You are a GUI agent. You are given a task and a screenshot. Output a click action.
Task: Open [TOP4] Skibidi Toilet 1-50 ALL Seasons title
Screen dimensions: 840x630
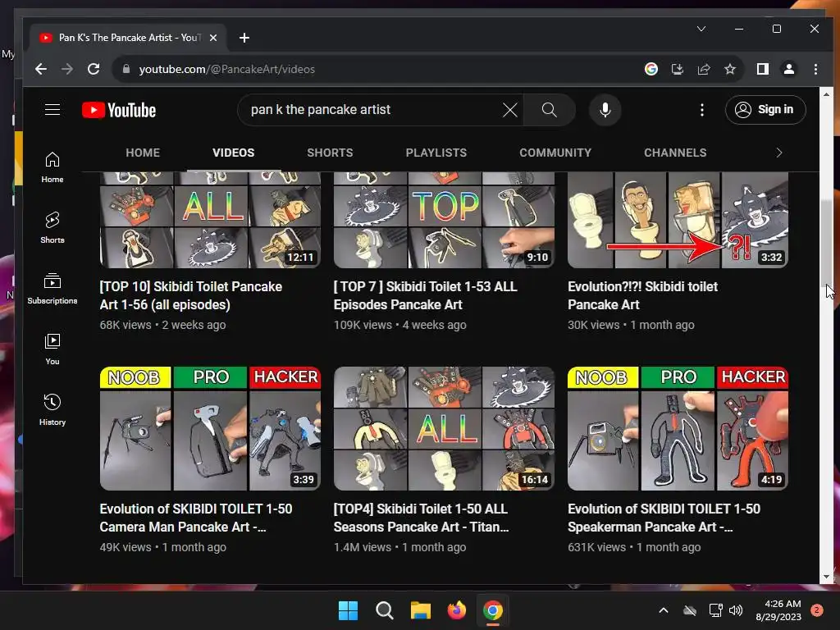(421, 518)
